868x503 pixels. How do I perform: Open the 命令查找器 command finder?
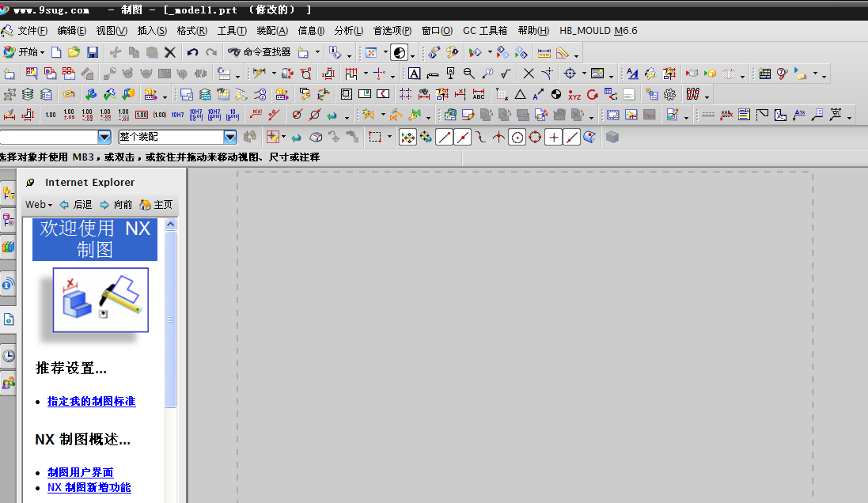point(259,52)
